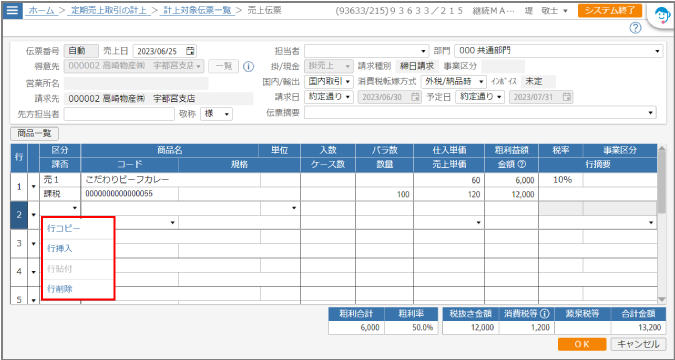The image size is (675, 360).
Task: Select row number 2 header
Action: coord(19,215)
